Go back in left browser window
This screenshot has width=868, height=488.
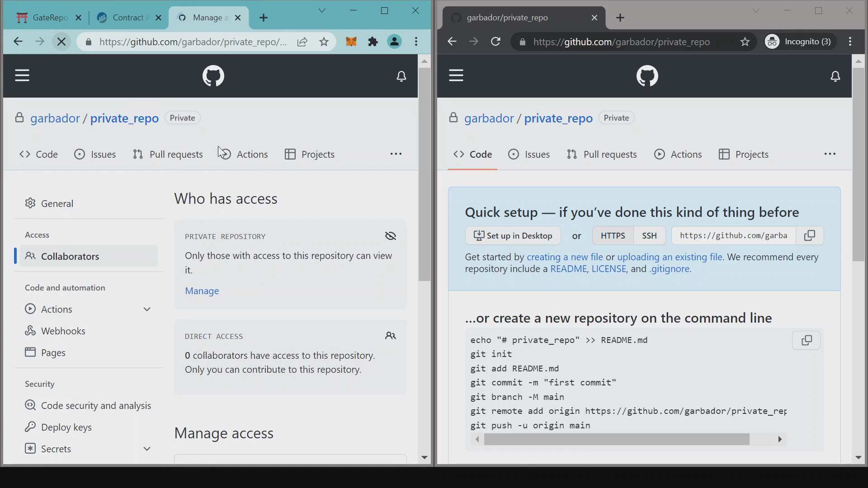pos(18,42)
